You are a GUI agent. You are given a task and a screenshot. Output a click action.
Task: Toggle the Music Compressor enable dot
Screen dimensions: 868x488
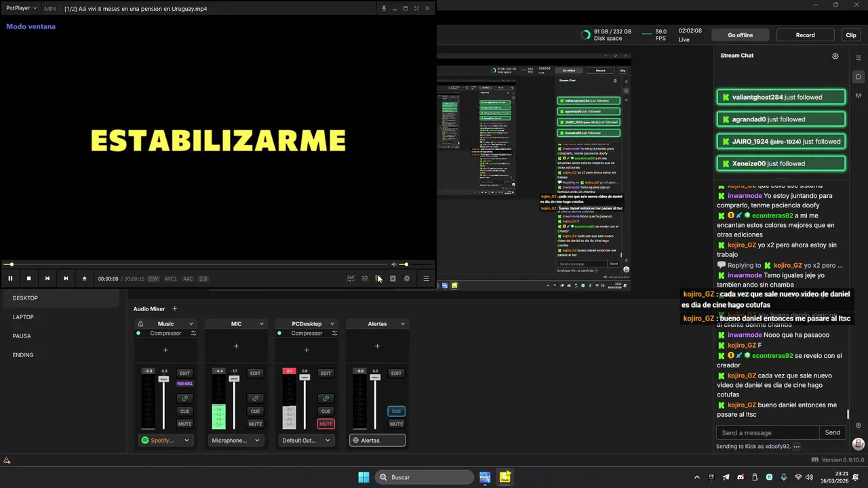(138, 333)
